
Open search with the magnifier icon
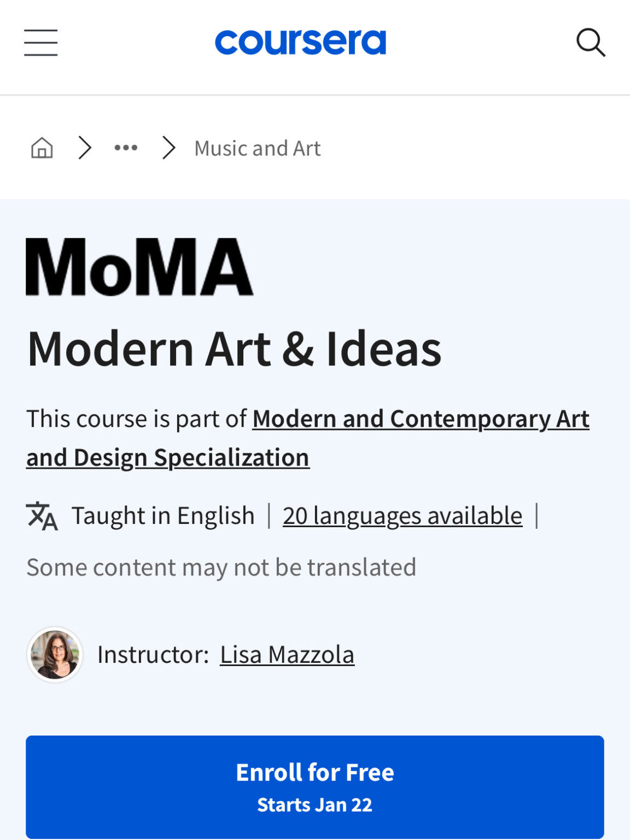pos(591,43)
